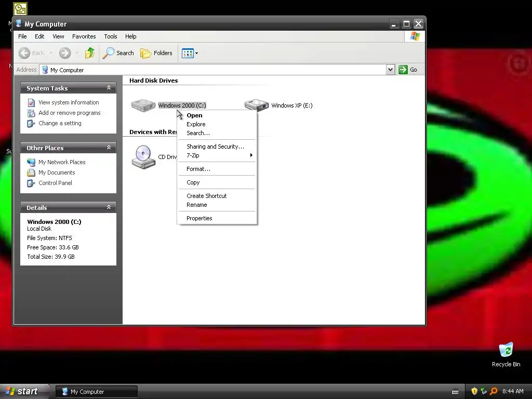Click the green Go button

click(x=408, y=70)
